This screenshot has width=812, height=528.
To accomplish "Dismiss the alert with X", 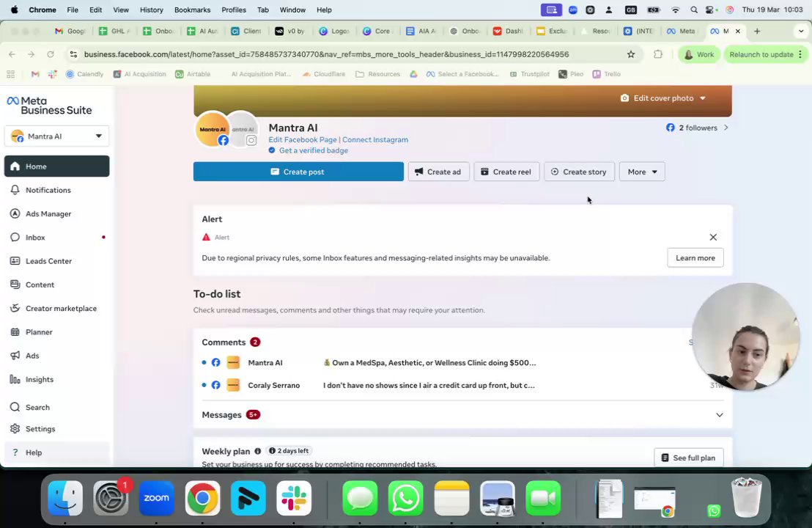I will coord(713,238).
